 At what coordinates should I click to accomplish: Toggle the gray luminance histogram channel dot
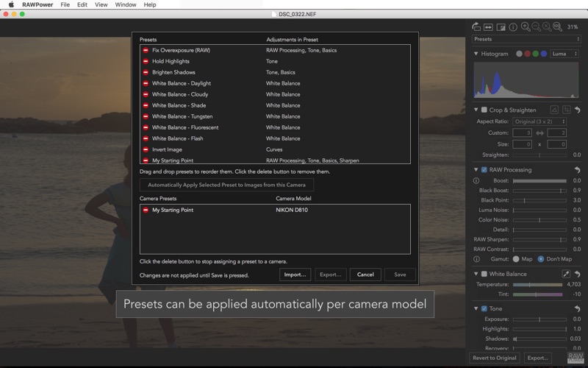coord(519,54)
